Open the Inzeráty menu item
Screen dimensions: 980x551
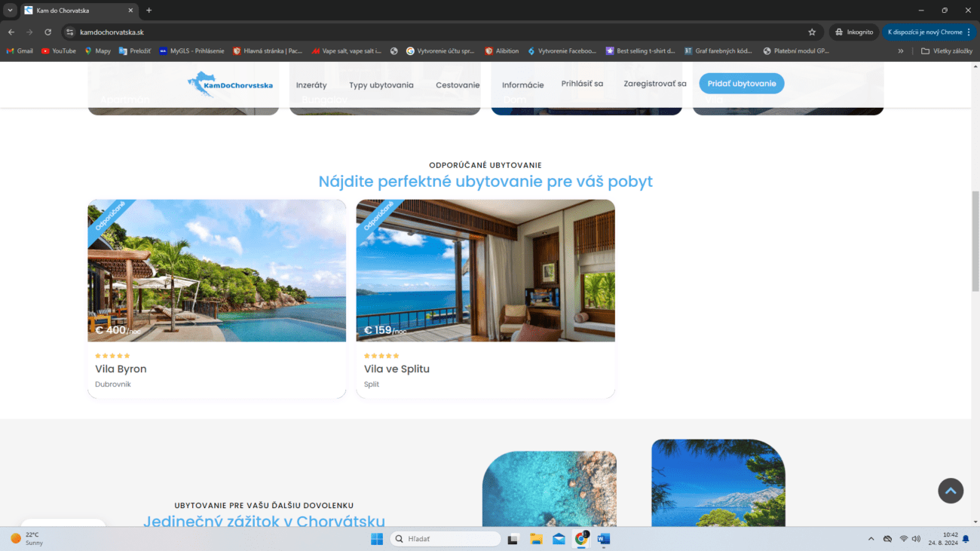point(311,85)
